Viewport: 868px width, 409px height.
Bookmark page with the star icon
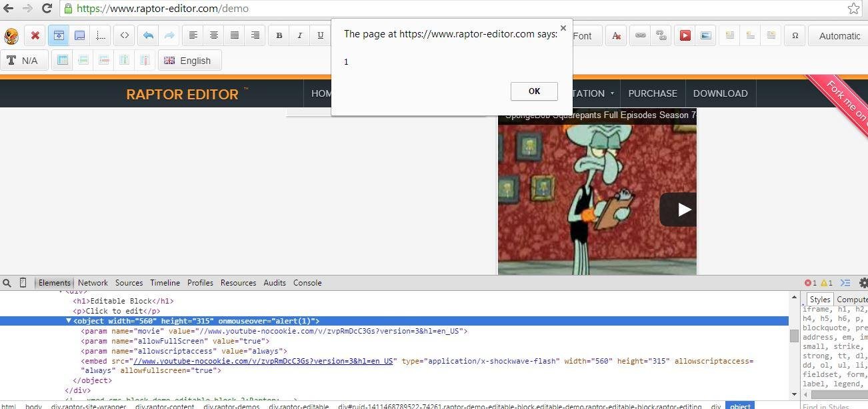point(853,9)
